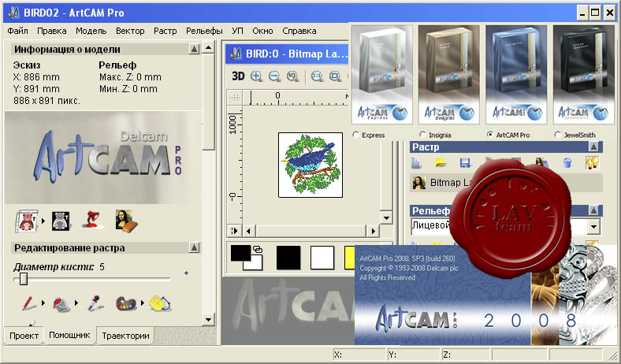
Task: Select the ArtCAM Pro radio button
Action: tap(490, 135)
